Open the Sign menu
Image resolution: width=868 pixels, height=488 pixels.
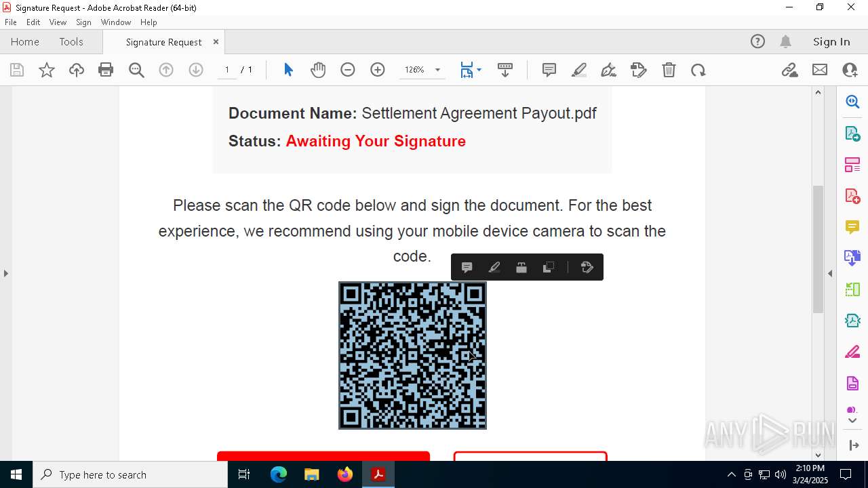(x=83, y=22)
